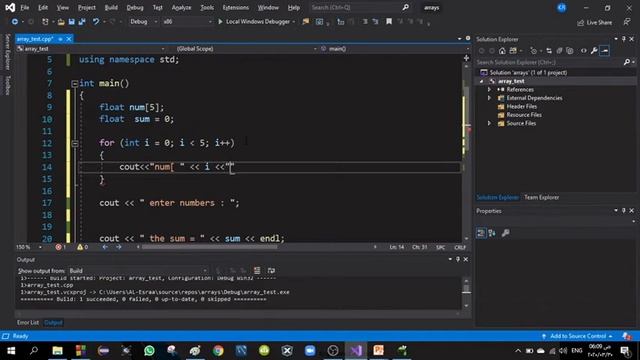Open the Toolbox side tab
The image size is (640, 360).
(x=7, y=85)
